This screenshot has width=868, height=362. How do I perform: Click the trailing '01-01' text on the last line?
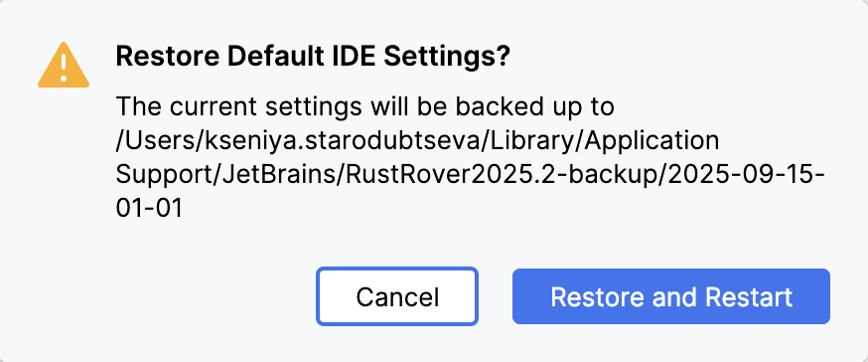coord(149,210)
